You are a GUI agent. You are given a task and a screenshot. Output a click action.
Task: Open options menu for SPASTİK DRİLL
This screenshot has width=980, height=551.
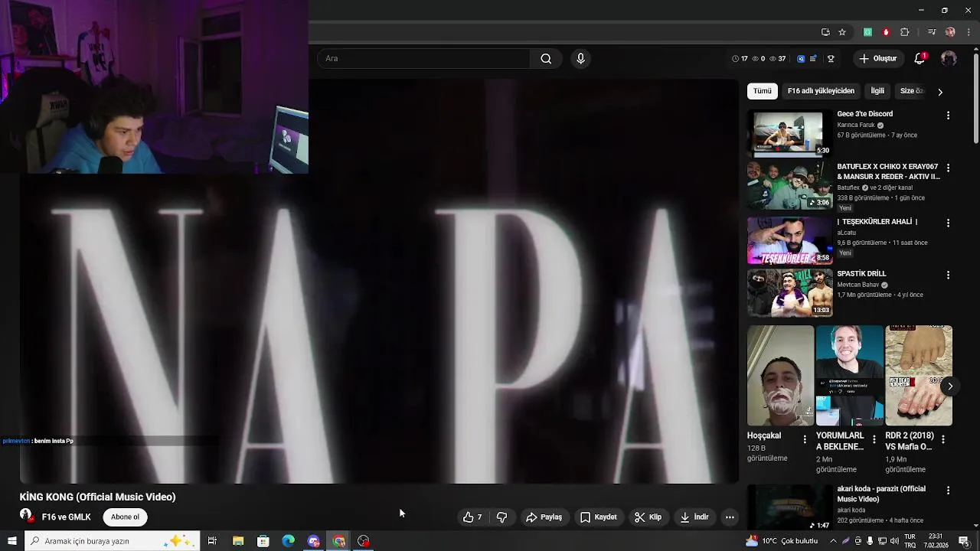[948, 275]
